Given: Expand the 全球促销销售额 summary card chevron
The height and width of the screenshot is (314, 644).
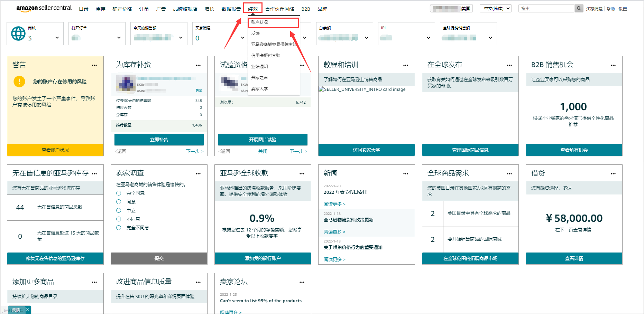Looking at the screenshot, I should click(x=490, y=38).
